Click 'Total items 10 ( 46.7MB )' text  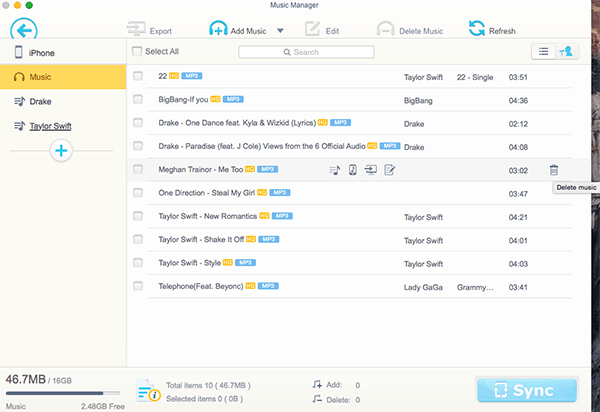208,385
